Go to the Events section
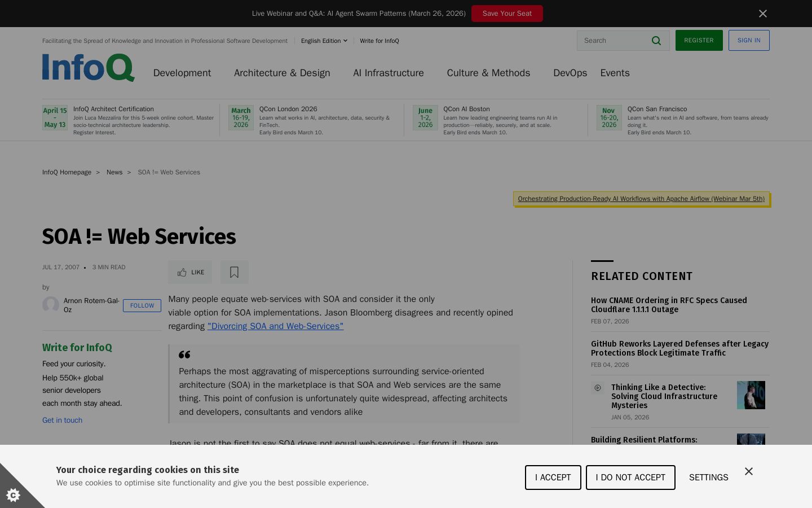The image size is (812, 508). [x=615, y=73]
